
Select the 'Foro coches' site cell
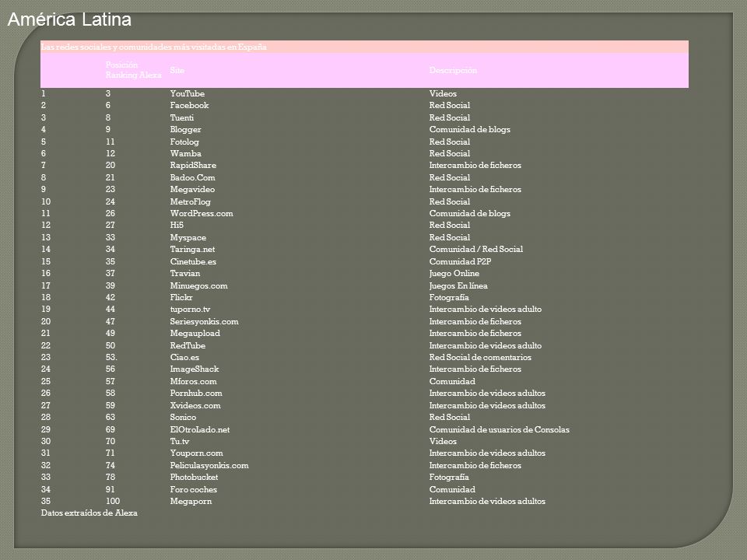pyautogui.click(x=194, y=489)
